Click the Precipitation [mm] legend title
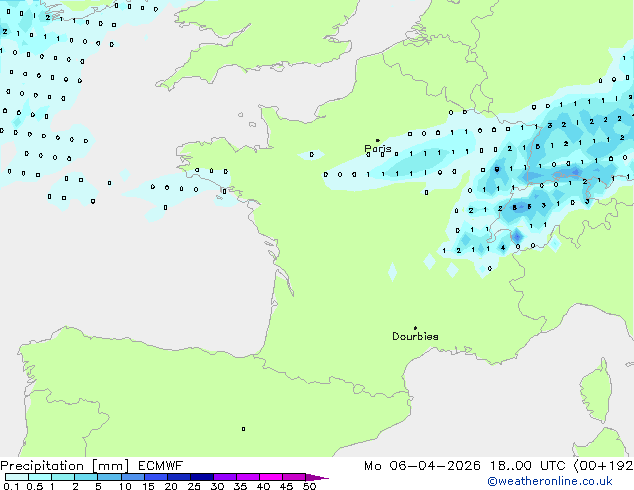The height and width of the screenshot is (490, 634). (65, 466)
